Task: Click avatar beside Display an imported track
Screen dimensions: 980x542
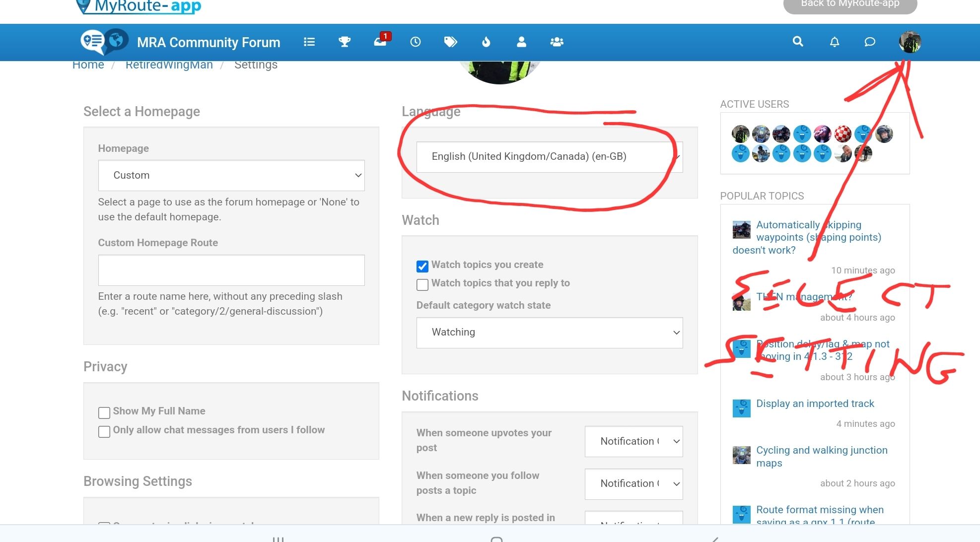Action: click(742, 408)
